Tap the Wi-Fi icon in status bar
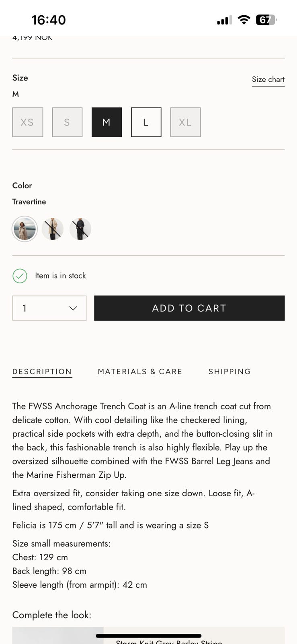 click(244, 20)
